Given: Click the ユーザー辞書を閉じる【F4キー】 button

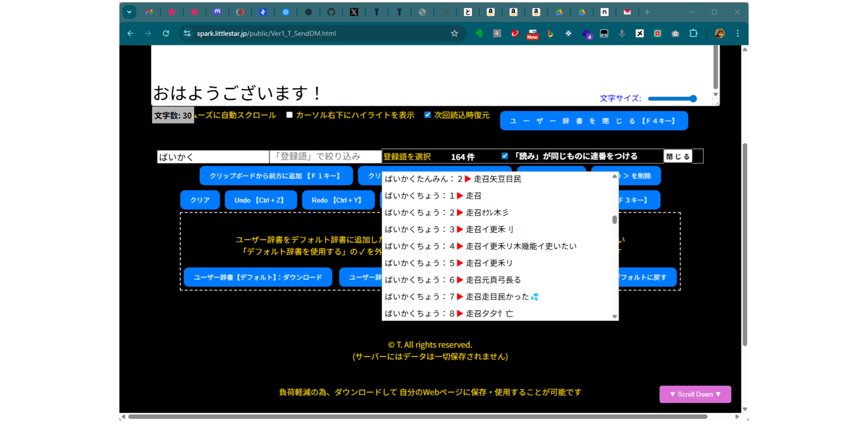Looking at the screenshot, I should pos(593,121).
